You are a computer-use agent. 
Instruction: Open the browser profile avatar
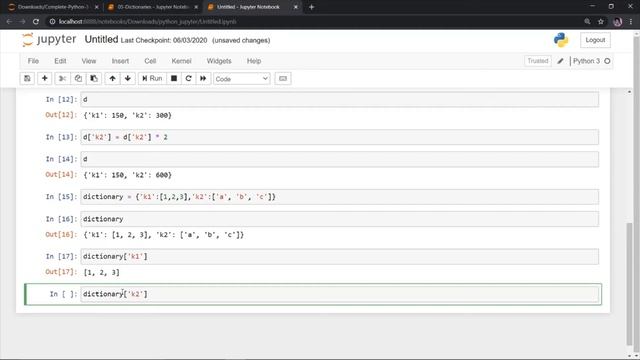click(x=618, y=22)
